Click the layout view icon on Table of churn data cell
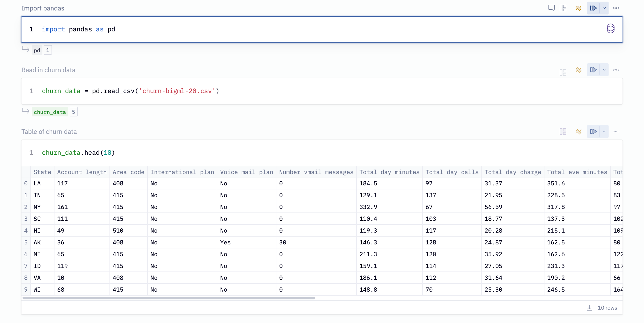 563,131
